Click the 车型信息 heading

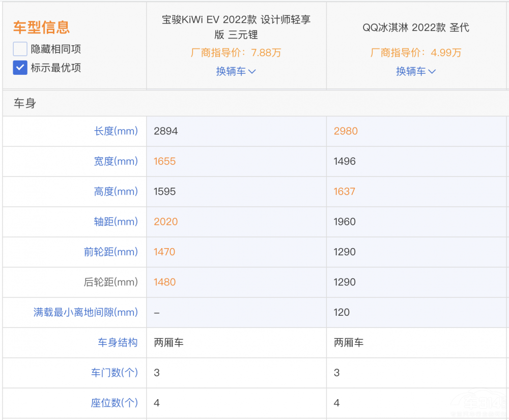click(x=41, y=27)
